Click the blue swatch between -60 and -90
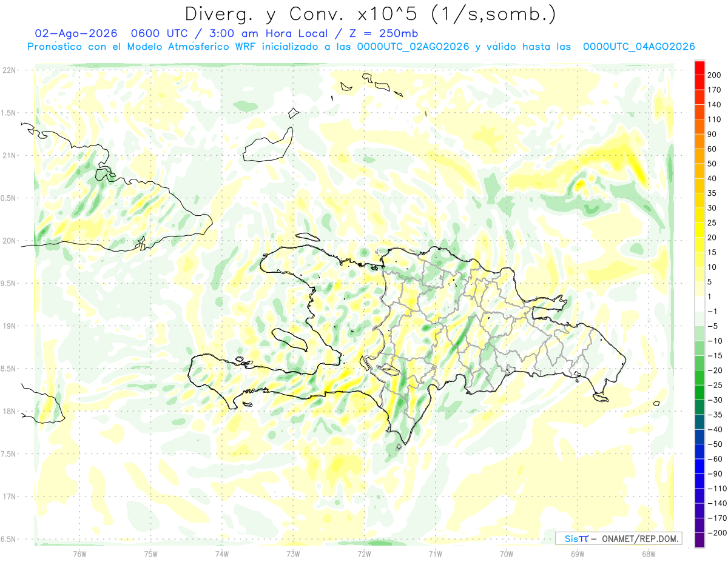728x562 pixels. tap(699, 467)
